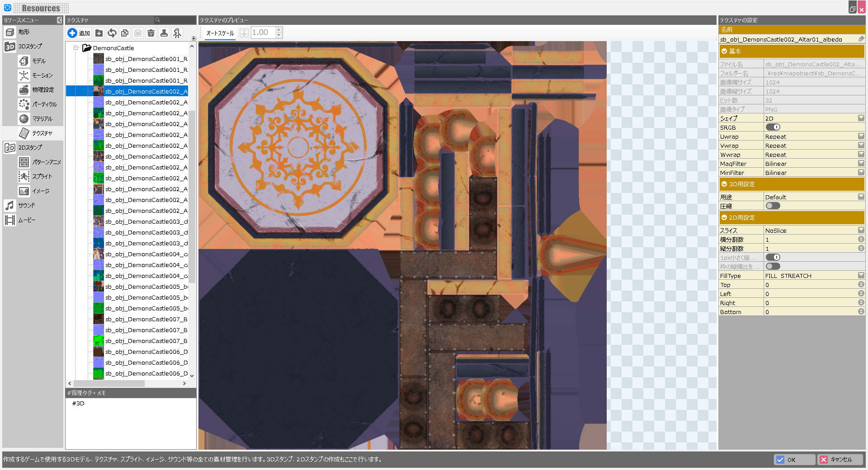Click the pencil icon beside the texture name
Screen dimensions: 868x470
tap(861, 39)
